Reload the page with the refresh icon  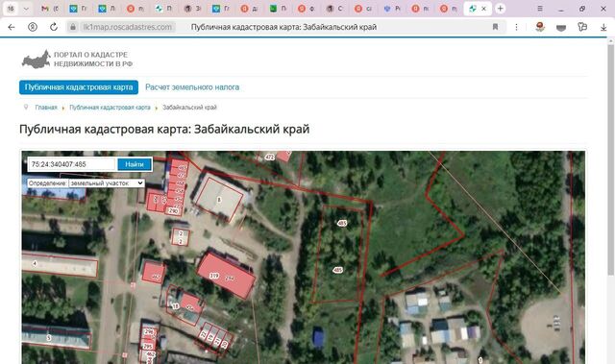pyautogui.click(x=54, y=27)
